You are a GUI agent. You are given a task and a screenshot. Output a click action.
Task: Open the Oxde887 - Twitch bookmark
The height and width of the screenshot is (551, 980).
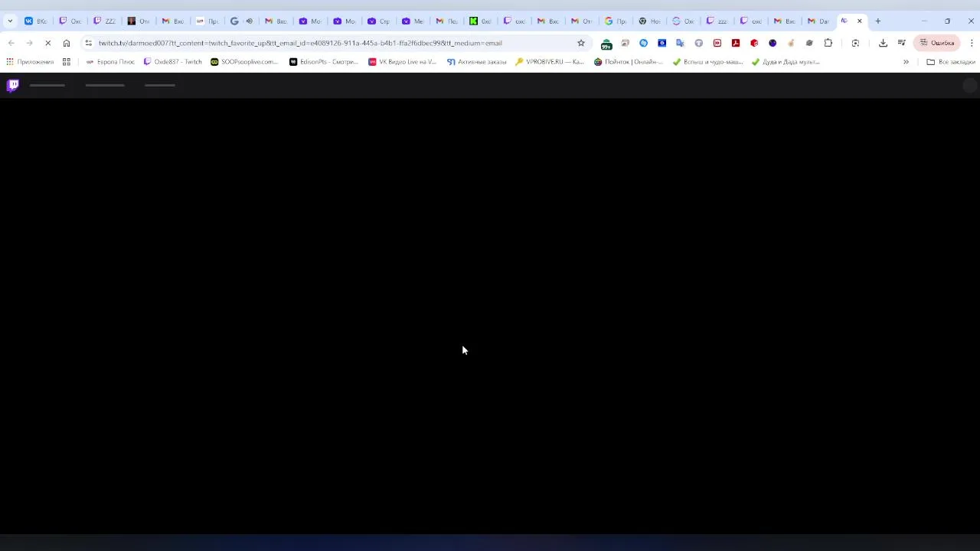pyautogui.click(x=173, y=62)
